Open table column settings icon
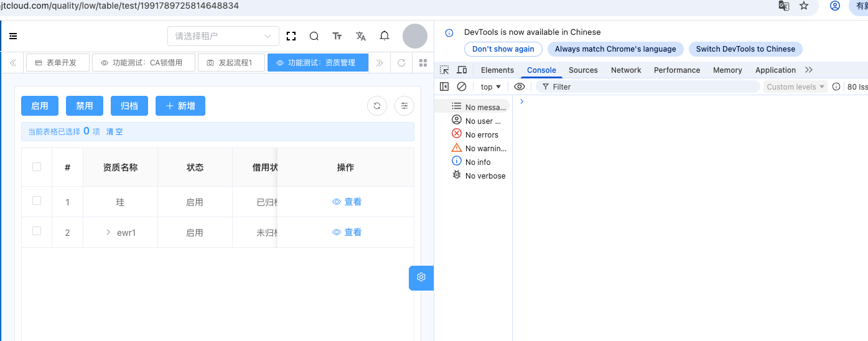 (404, 106)
